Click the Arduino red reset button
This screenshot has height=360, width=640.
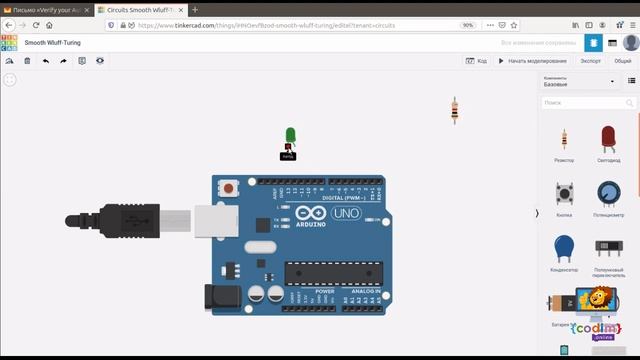(x=228, y=188)
